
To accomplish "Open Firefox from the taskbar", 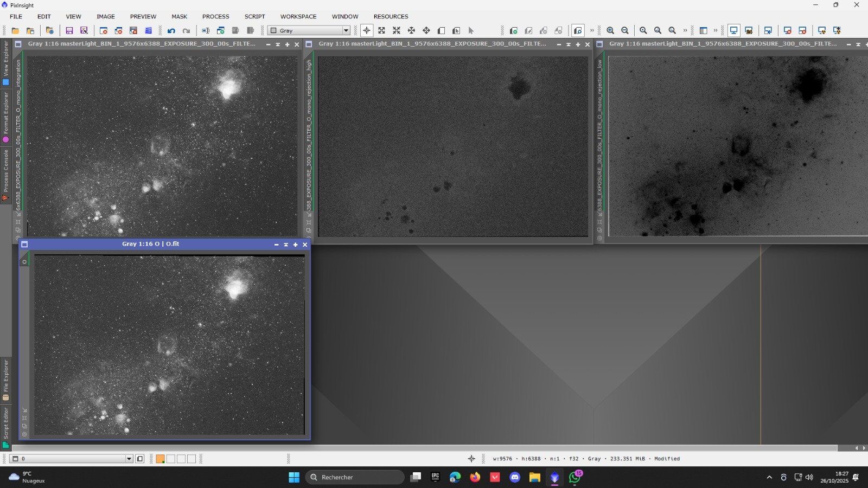I will pyautogui.click(x=475, y=477).
